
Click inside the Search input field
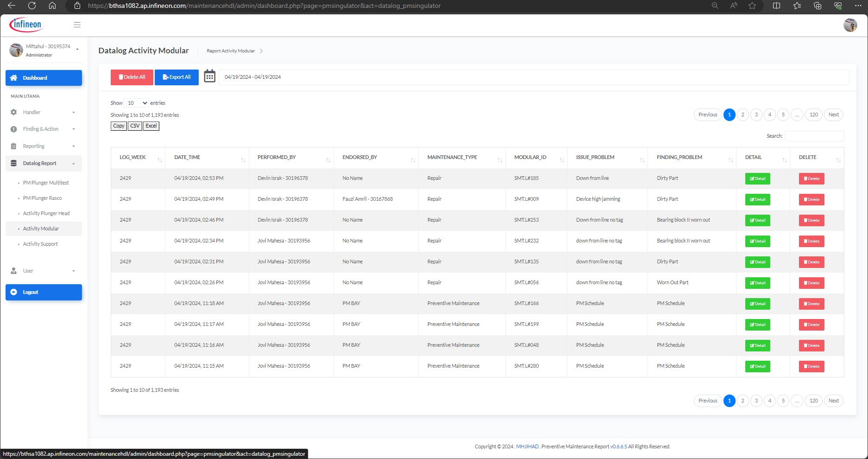(x=814, y=136)
